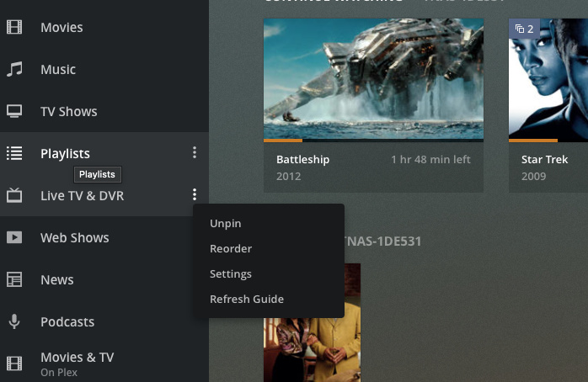Open the Playlists three-dot options menu
Image resolution: width=588 pixels, height=382 pixels.
click(x=195, y=152)
